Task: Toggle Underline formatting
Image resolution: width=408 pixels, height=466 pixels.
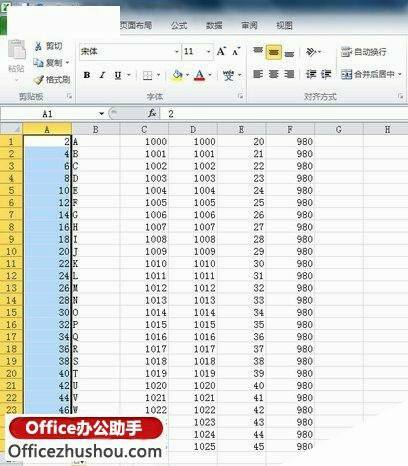Action: [x=118, y=75]
